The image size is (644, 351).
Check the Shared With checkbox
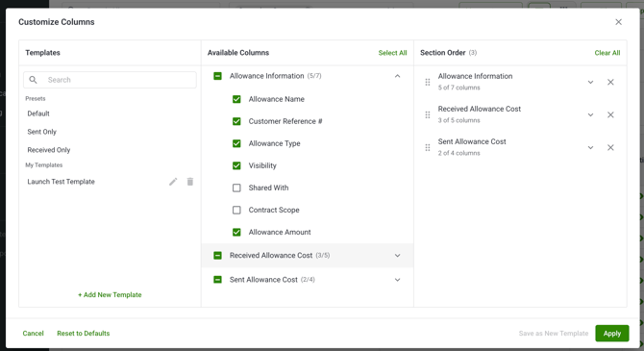click(236, 188)
